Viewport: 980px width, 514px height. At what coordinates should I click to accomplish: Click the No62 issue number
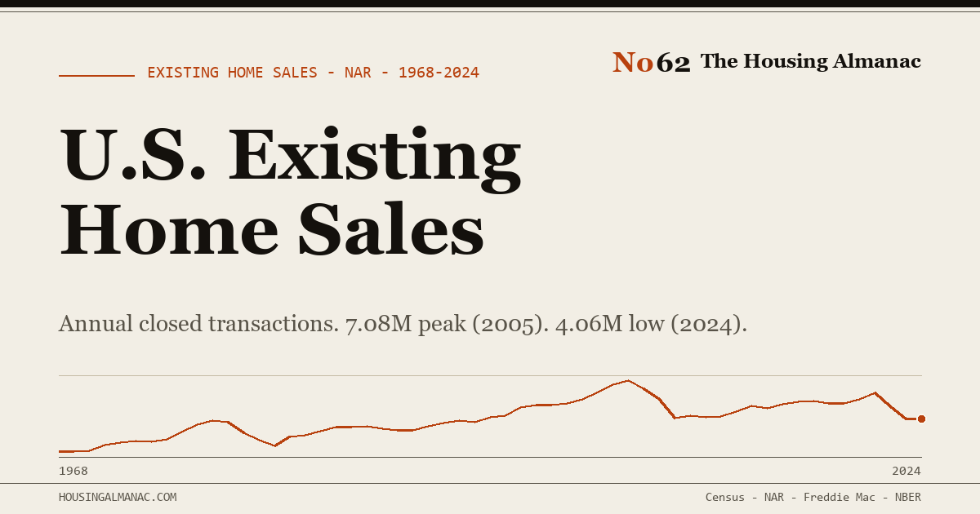tap(652, 62)
